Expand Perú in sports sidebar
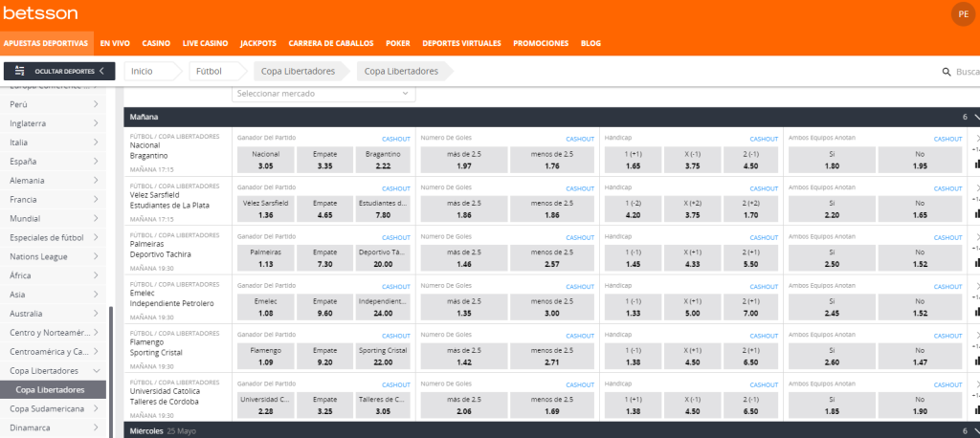The width and height of the screenshot is (980, 438). [x=54, y=104]
